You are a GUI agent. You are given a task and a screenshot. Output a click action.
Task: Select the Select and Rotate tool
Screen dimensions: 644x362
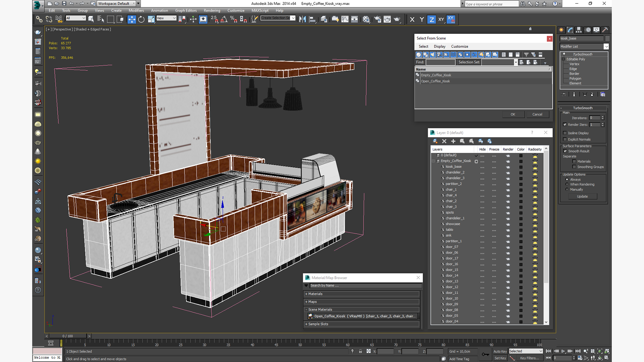click(x=141, y=19)
